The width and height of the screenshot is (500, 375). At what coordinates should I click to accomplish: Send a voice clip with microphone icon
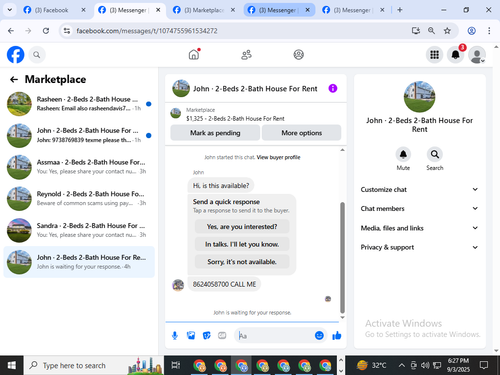point(175,335)
